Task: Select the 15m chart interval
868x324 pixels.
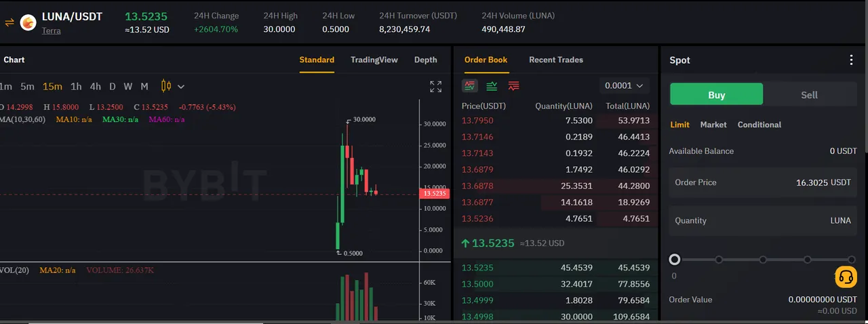Action: 52,86
